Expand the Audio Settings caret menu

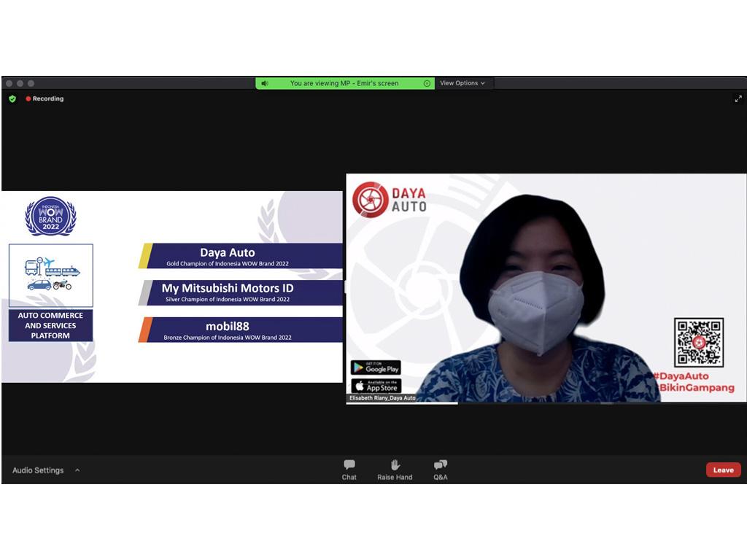(x=77, y=470)
